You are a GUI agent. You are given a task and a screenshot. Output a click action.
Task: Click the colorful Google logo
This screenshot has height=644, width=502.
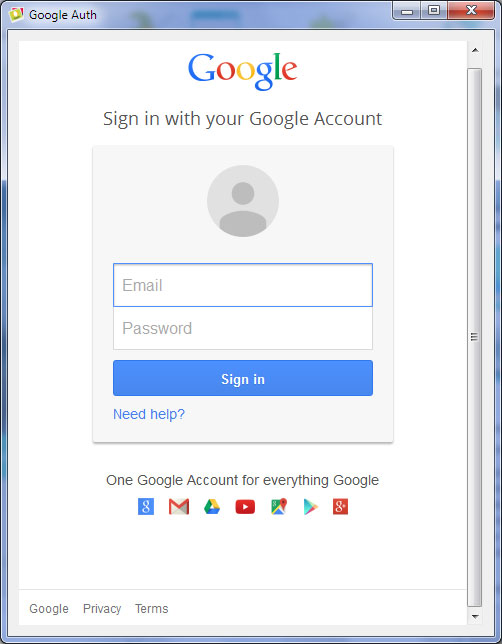[242, 71]
